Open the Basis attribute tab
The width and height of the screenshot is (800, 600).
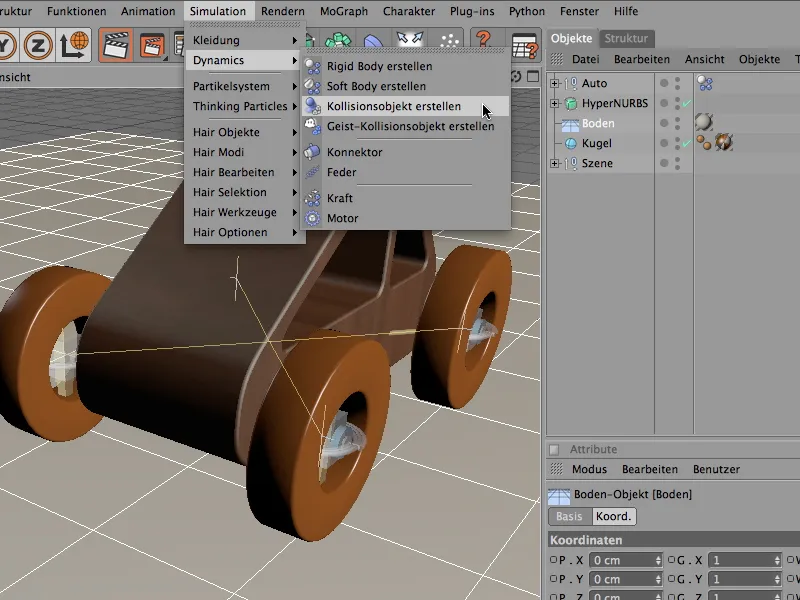coord(569,517)
